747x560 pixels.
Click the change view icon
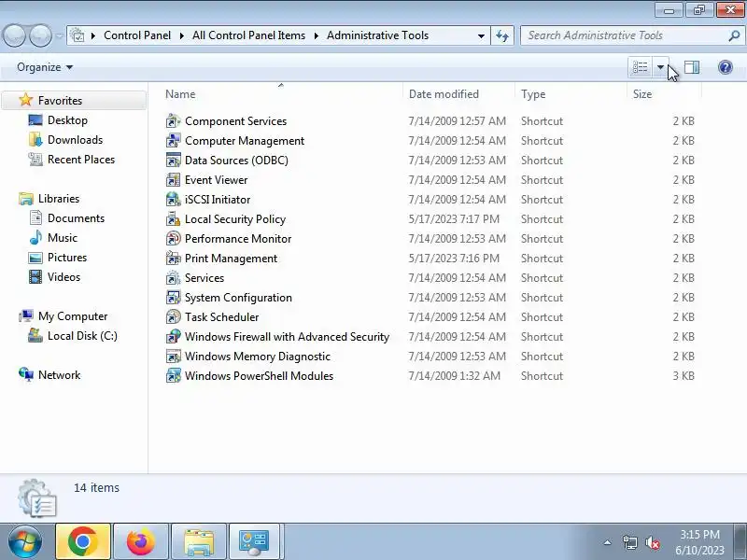click(x=640, y=67)
